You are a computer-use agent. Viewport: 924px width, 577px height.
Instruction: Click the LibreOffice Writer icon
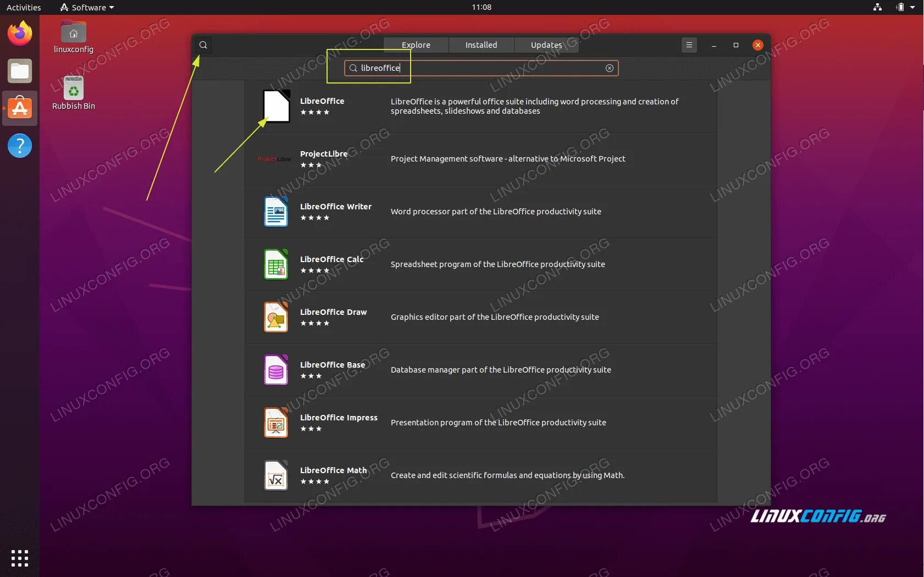coord(276,212)
